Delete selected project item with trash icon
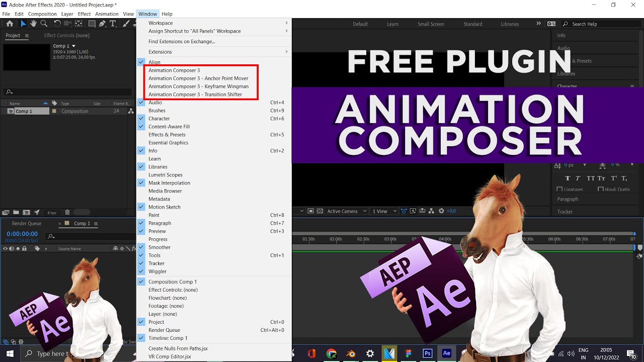Screen dimensions: 644x362 click(x=67, y=212)
